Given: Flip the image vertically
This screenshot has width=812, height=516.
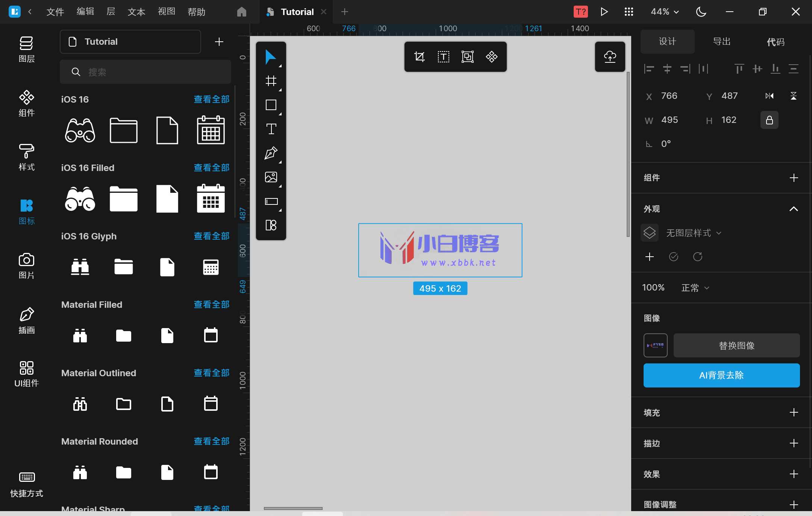Looking at the screenshot, I should pyautogui.click(x=794, y=96).
